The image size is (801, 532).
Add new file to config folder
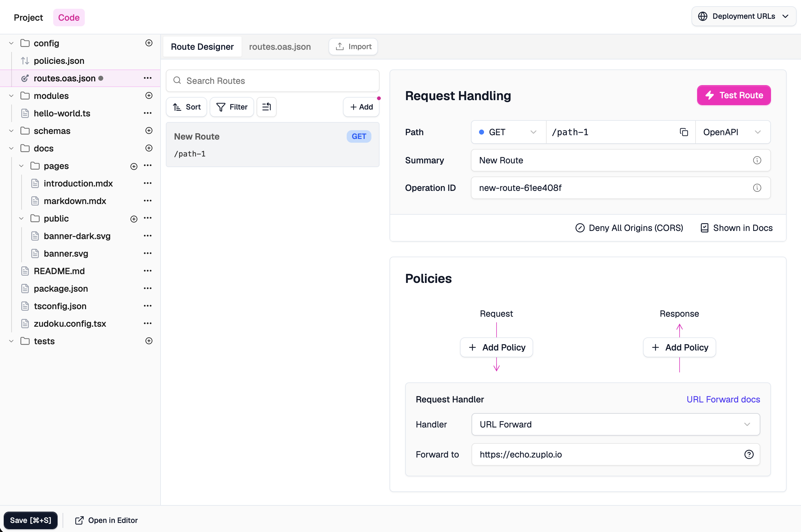coord(149,43)
